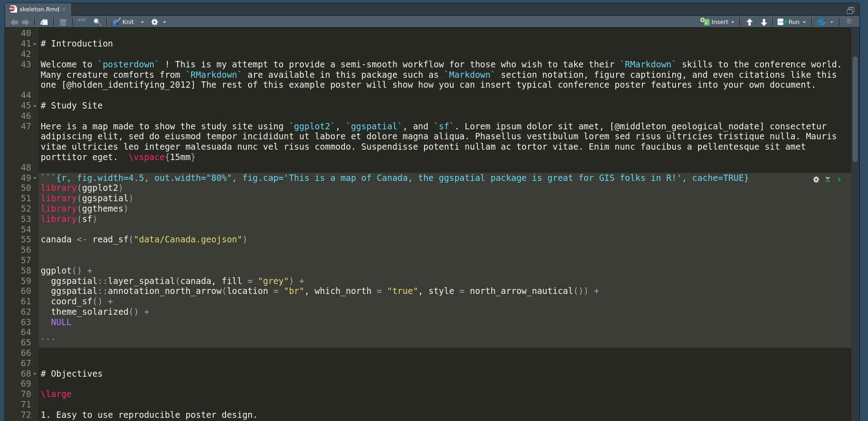Image resolution: width=868 pixels, height=421 pixels.
Task: Click the blue publish icon
Action: (821, 22)
